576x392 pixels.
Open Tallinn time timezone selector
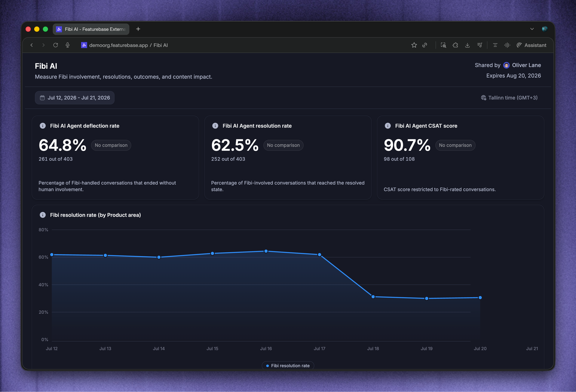pos(509,98)
